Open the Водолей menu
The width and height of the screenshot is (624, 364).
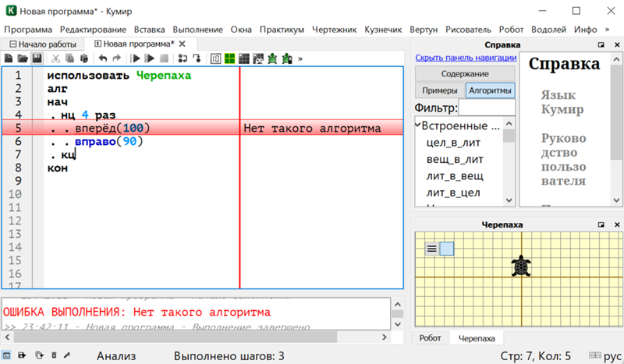tap(548, 30)
